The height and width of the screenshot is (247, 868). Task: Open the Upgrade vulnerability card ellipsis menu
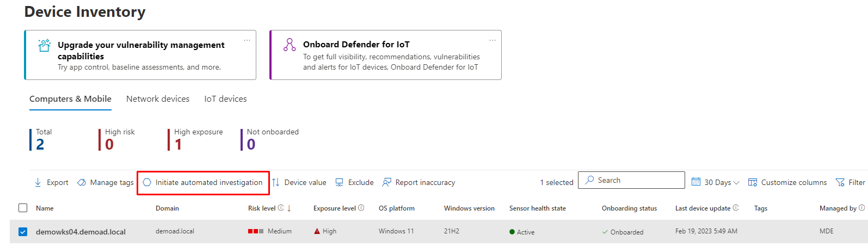[247, 40]
